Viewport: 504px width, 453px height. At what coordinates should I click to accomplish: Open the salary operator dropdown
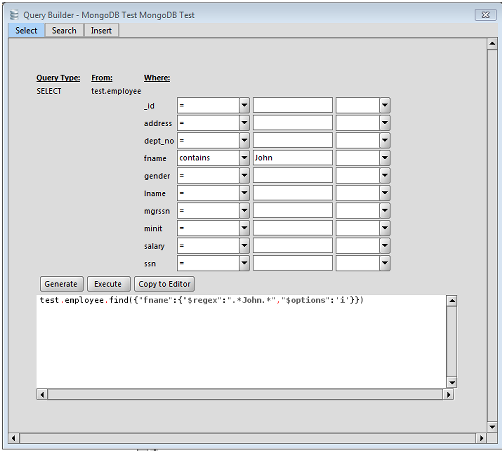pyautogui.click(x=213, y=246)
